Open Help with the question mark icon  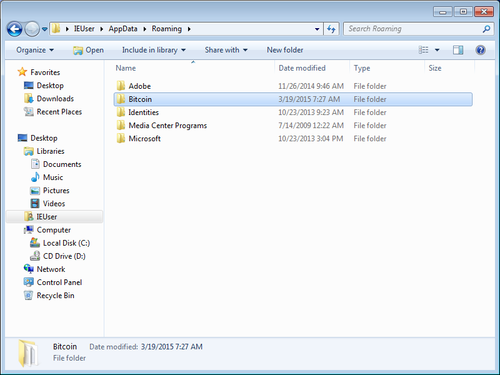(x=480, y=50)
